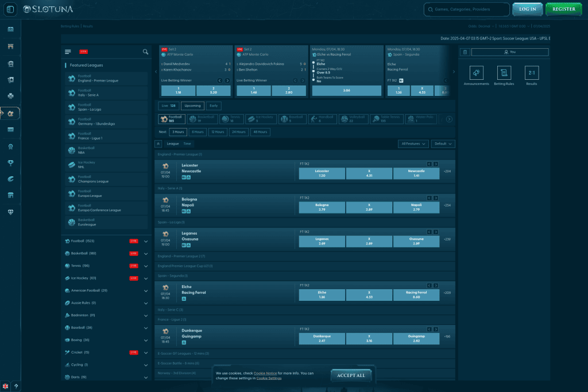Image resolution: width=588 pixels, height=392 pixels.
Task: Open the playing cards icon in the left rail
Action: 10,80
